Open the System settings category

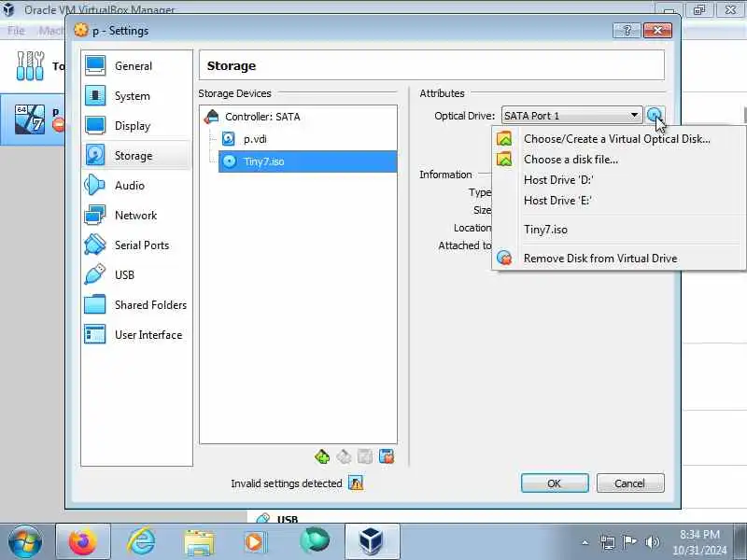[x=136, y=96]
